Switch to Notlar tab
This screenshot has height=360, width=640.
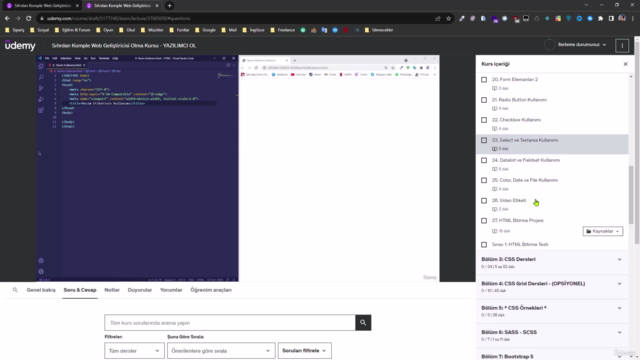112,290
